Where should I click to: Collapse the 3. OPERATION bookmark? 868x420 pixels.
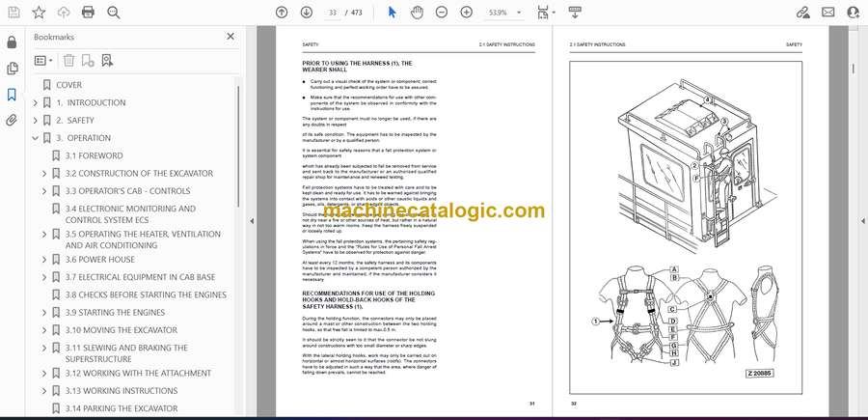[36, 138]
